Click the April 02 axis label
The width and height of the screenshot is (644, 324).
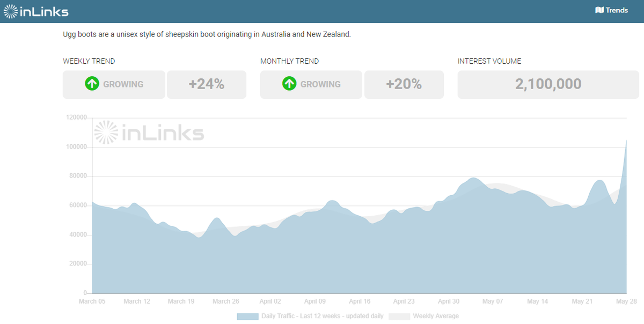click(x=270, y=301)
